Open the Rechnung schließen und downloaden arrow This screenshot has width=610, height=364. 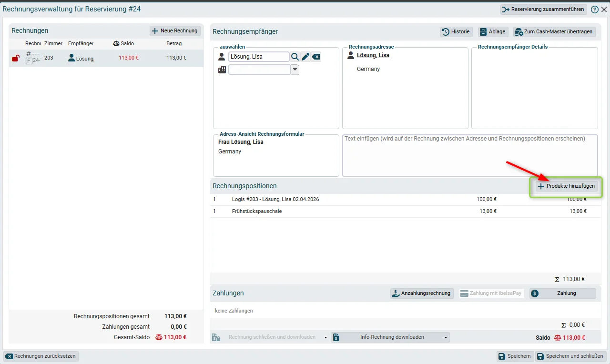325,337
